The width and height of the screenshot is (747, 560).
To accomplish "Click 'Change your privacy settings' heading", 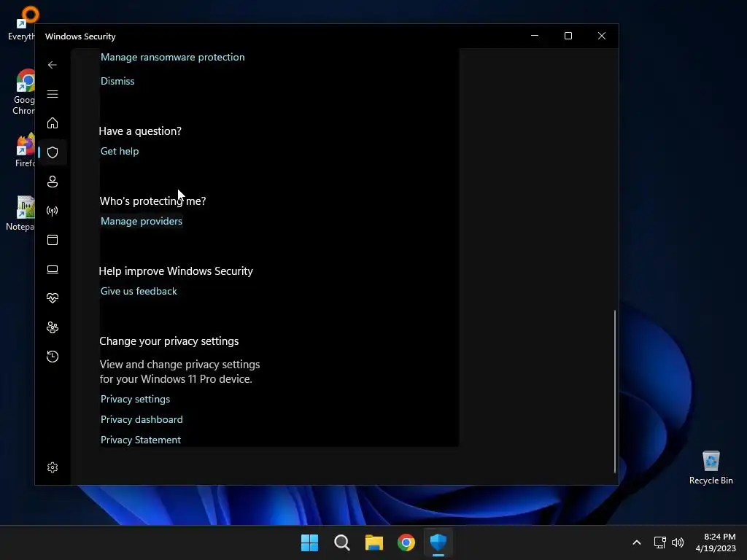I will (x=169, y=341).
